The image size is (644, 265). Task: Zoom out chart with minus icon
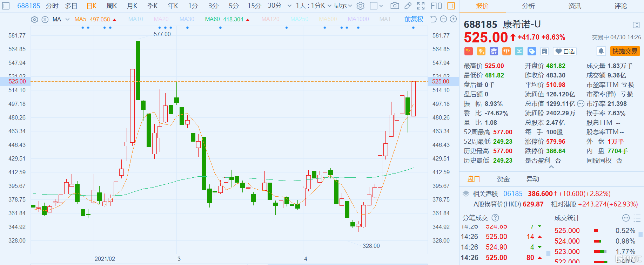click(443, 19)
